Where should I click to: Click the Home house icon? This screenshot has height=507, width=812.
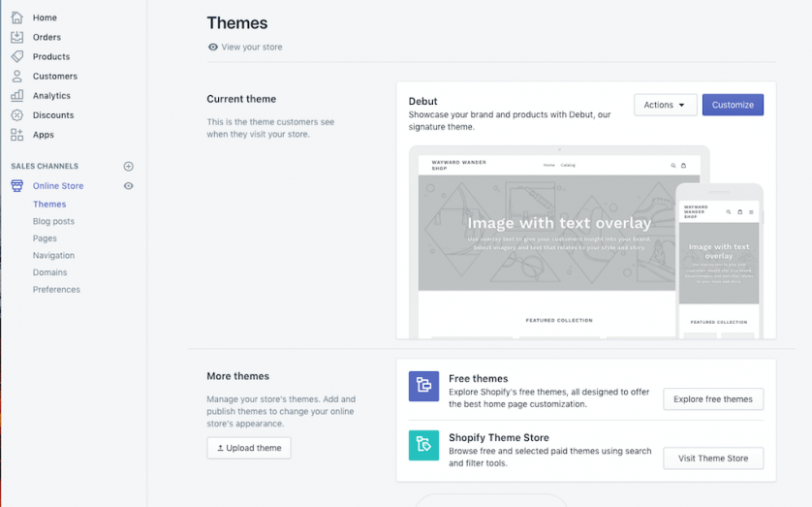(x=16, y=17)
